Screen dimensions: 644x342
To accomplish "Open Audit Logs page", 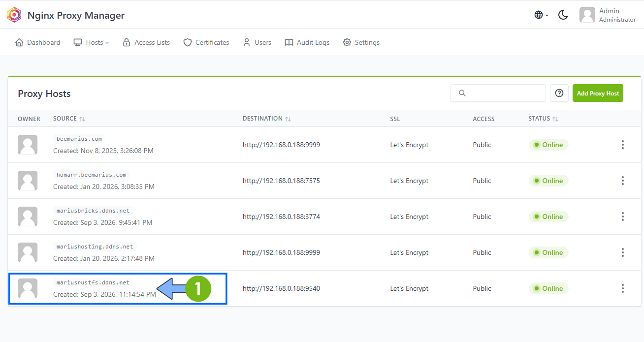I will pyautogui.click(x=307, y=42).
